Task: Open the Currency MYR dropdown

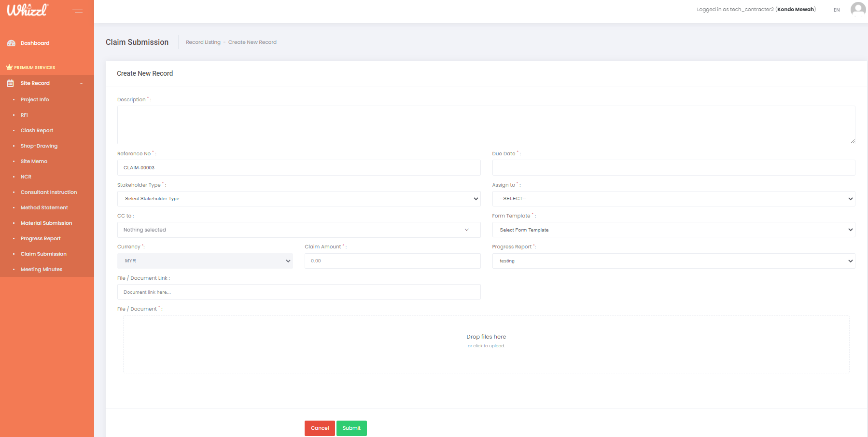Action: coord(205,261)
